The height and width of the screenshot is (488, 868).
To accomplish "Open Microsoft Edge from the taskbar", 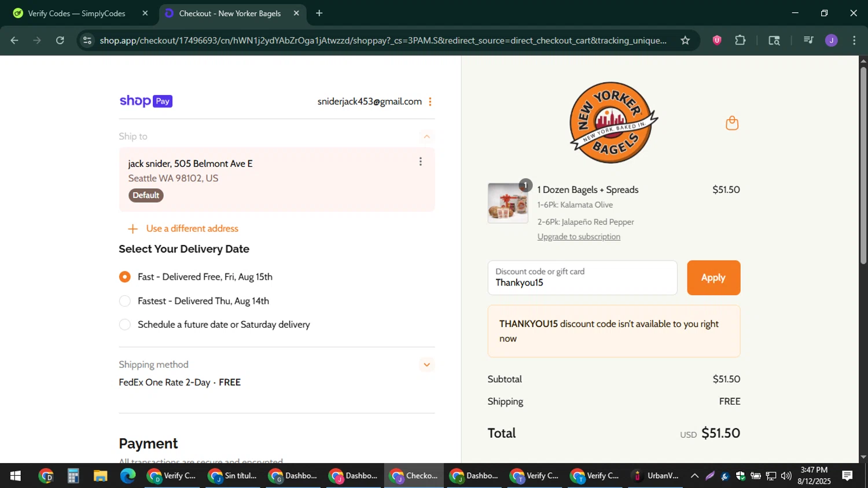I will pos(128,476).
